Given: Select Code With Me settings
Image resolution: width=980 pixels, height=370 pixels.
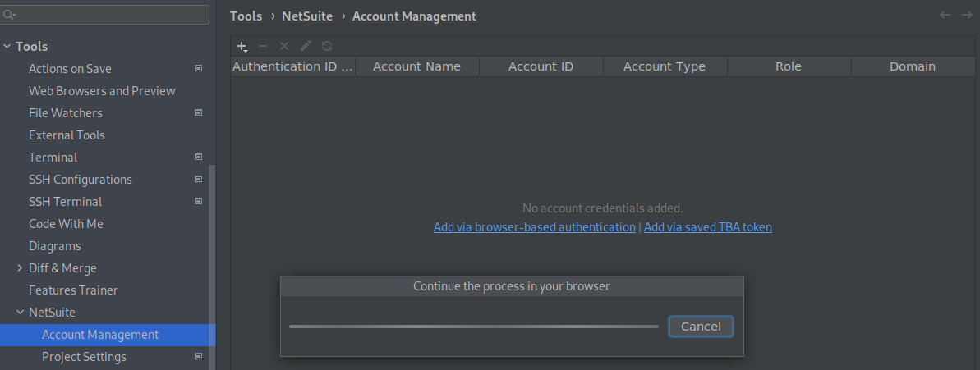Looking at the screenshot, I should 66,223.
